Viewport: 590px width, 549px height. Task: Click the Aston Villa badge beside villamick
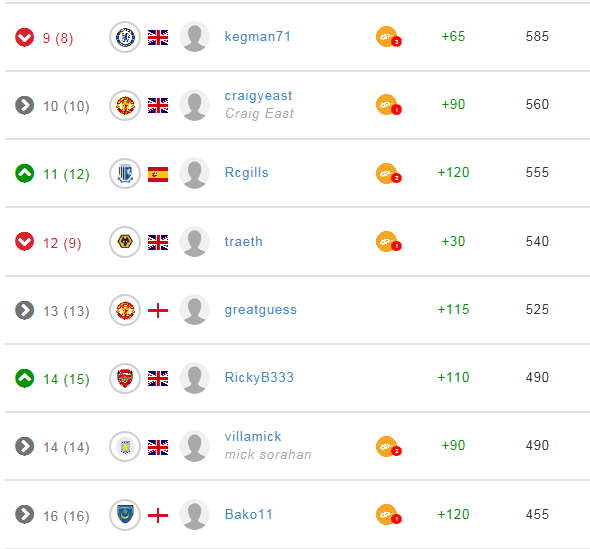click(125, 446)
